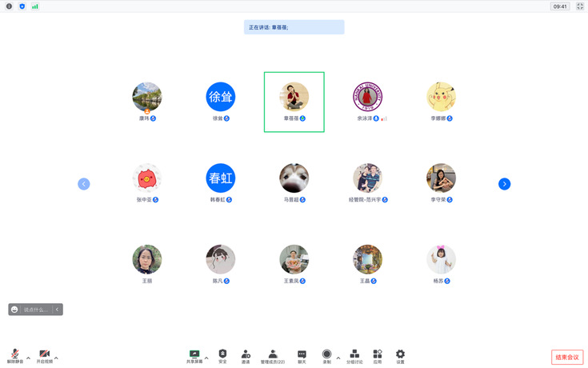588x368 pixels.
Task: Expand share options arrow beside 共享屏幕
Action: pyautogui.click(x=206, y=358)
